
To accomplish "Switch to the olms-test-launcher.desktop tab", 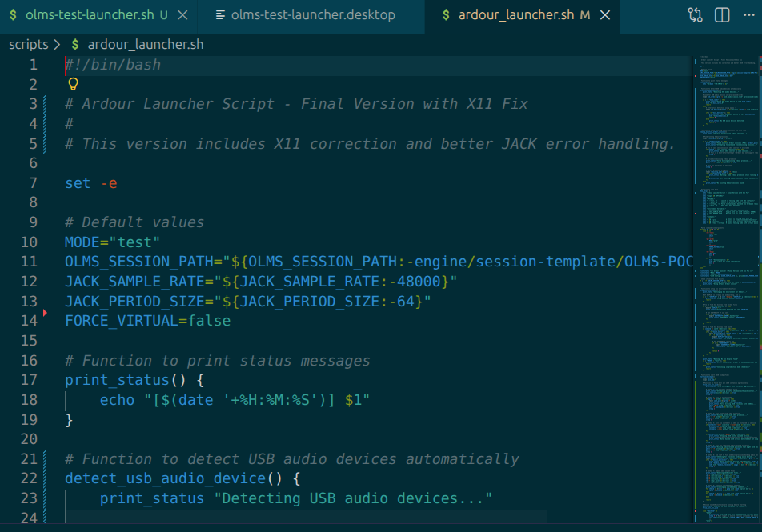I will 312,14.
